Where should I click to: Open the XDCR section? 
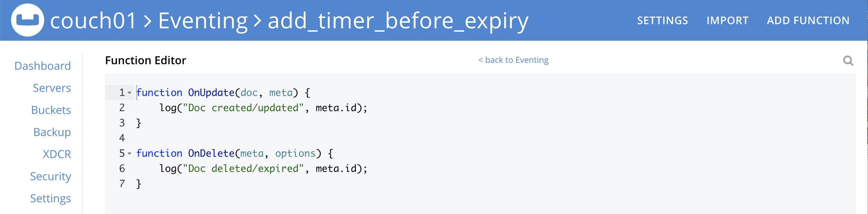click(x=57, y=154)
